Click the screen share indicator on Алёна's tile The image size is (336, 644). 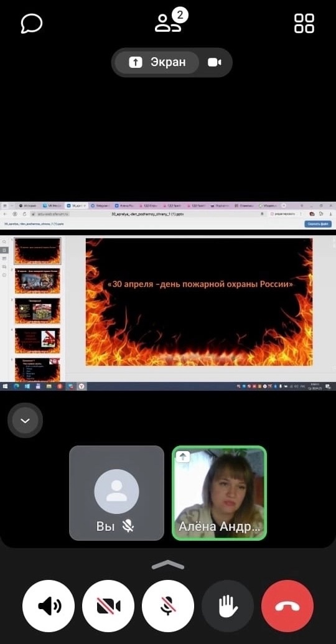183,457
